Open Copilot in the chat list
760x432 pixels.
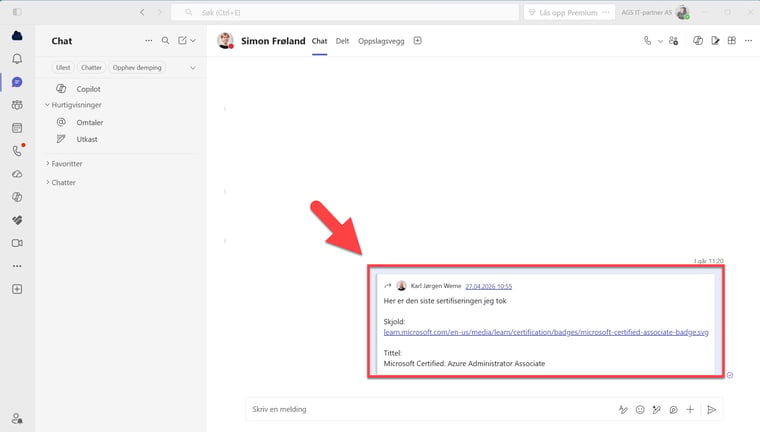click(x=89, y=89)
